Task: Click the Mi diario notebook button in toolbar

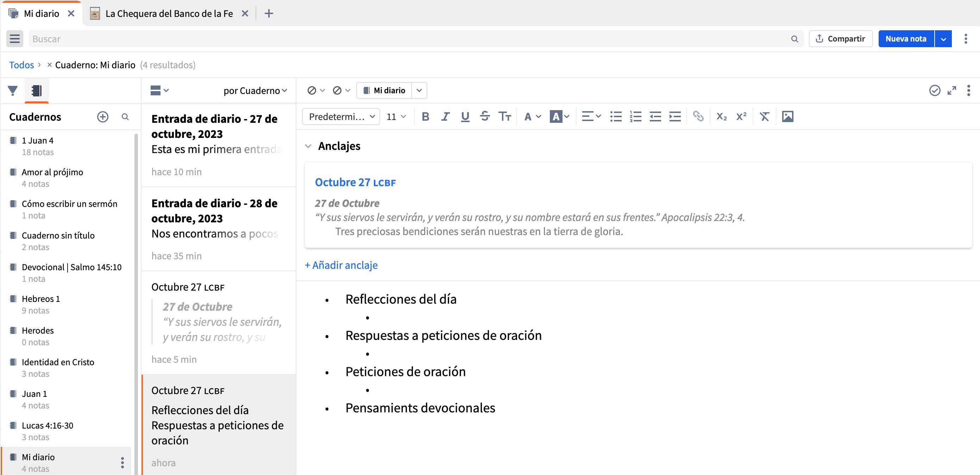Action: pyautogui.click(x=384, y=90)
